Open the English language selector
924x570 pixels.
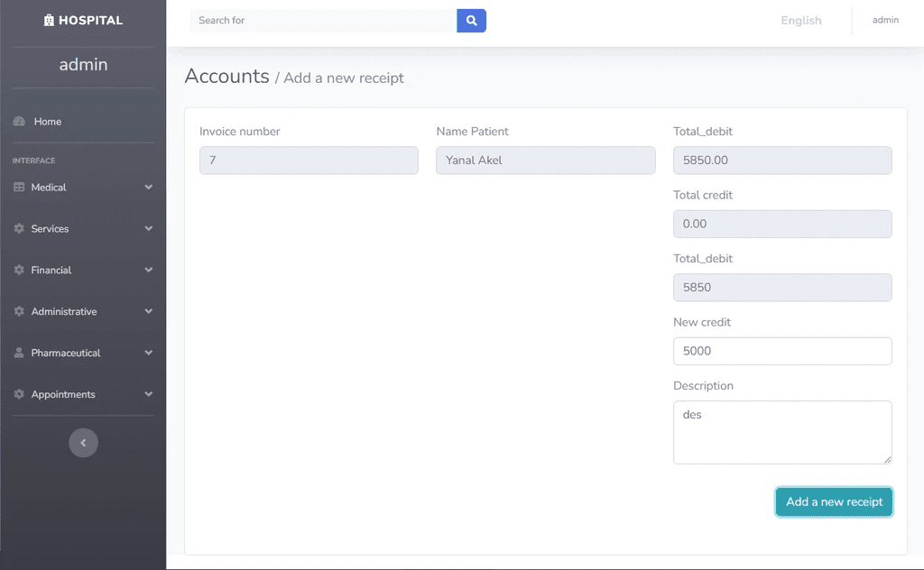[801, 21]
